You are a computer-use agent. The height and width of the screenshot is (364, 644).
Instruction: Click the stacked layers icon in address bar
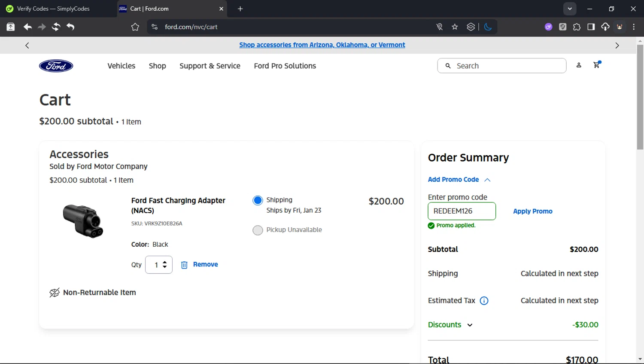471,27
